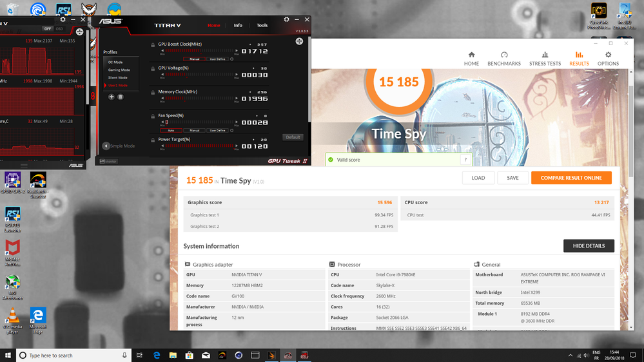Select Silent Mode profile
The image size is (644, 362).
117,77
